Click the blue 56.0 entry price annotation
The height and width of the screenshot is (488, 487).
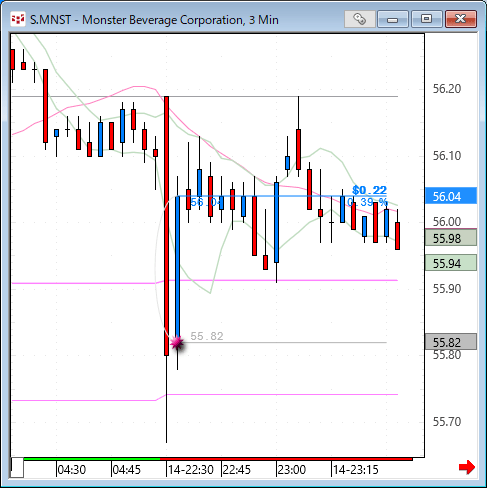[x=206, y=202]
